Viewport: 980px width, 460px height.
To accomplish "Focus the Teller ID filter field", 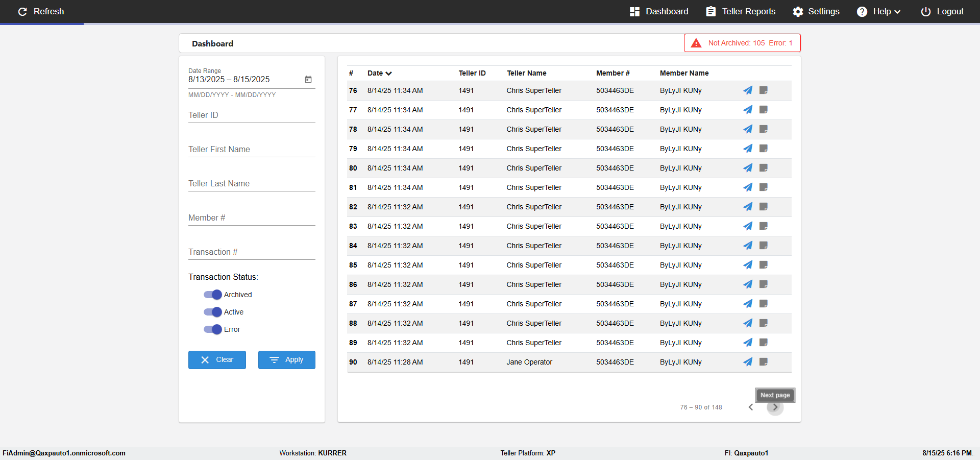I will (x=252, y=115).
